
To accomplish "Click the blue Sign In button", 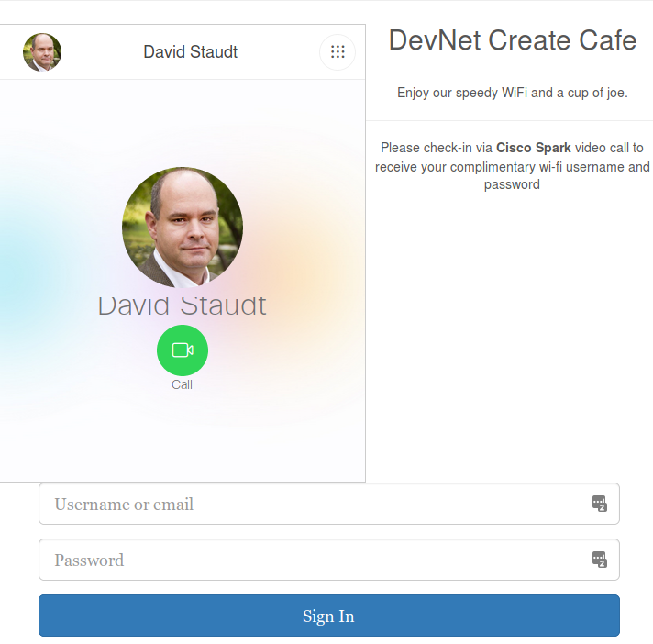I will 329,616.
